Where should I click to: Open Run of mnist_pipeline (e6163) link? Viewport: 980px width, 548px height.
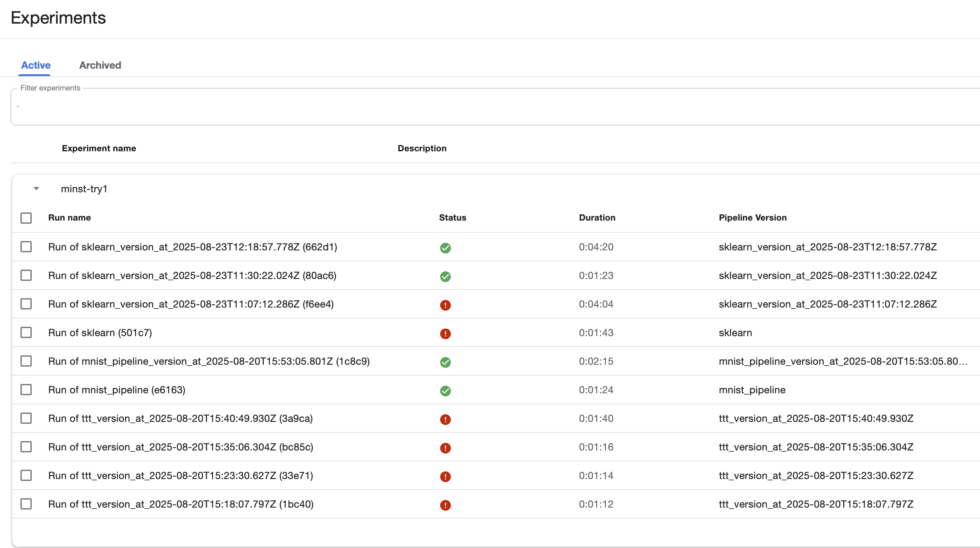click(x=116, y=390)
